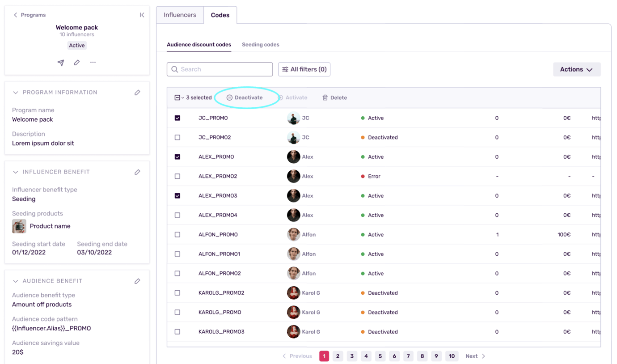Viewport: 617px width, 364px height.
Task: Edit the Influencer Benefit section
Action: pos(137,172)
